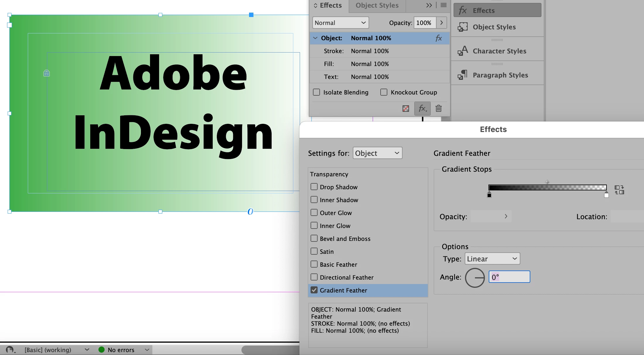
Task: Click the clear all transparency icon
Action: pos(406,109)
